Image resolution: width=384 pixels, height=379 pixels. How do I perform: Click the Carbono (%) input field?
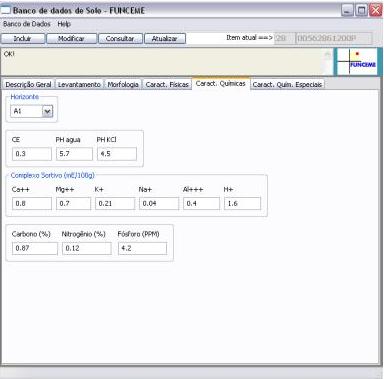tap(35, 248)
